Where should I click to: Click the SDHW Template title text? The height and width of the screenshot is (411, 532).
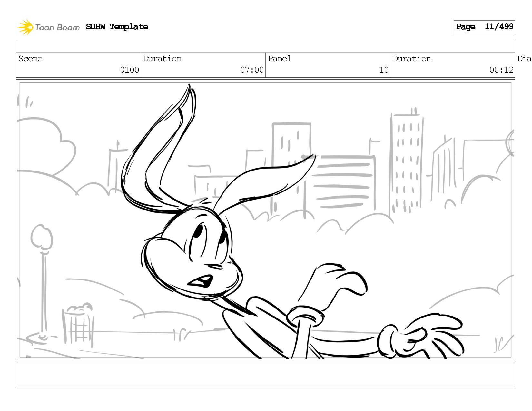click(x=117, y=27)
